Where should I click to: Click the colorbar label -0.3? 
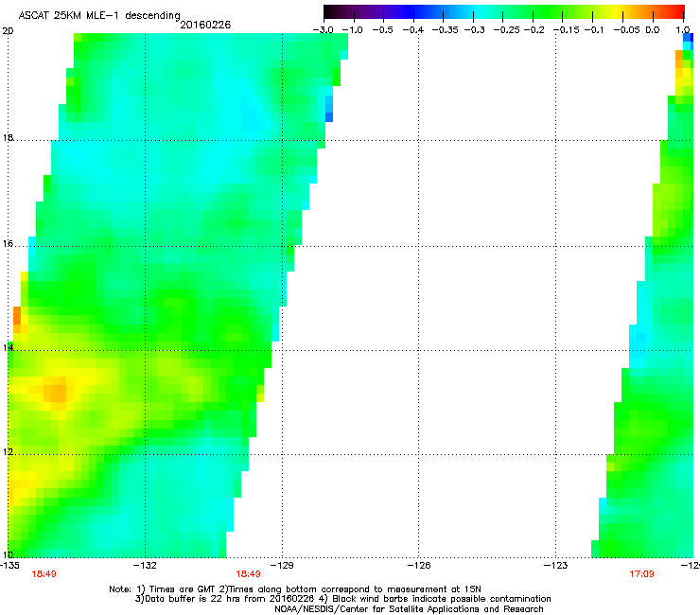tap(475, 30)
